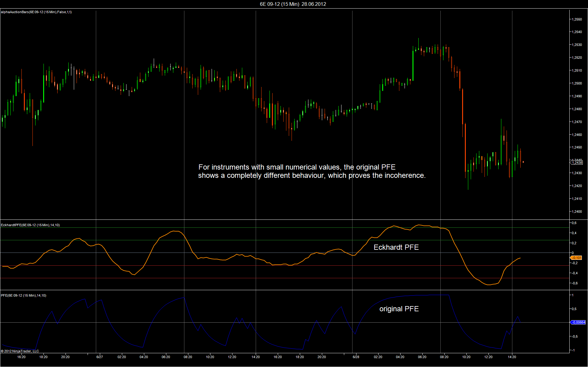The height and width of the screenshot is (367, 588).
Task: Click the 1,2400 price axis label
Action: [x=577, y=212]
